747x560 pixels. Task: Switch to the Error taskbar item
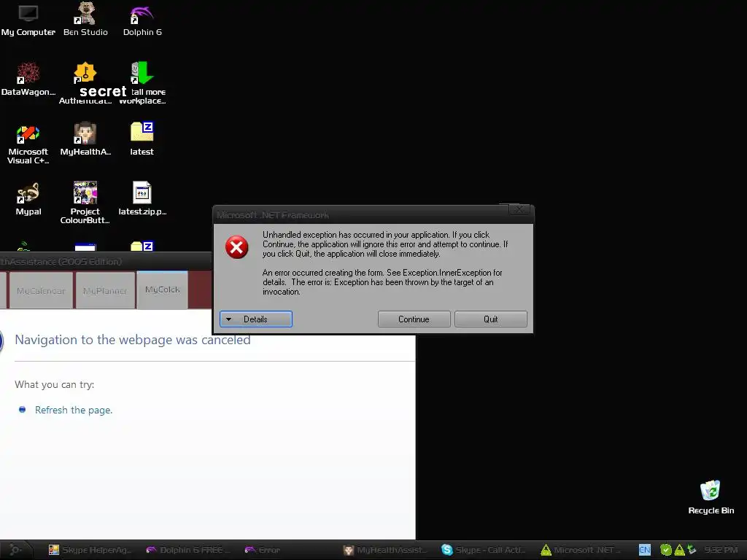263,550
